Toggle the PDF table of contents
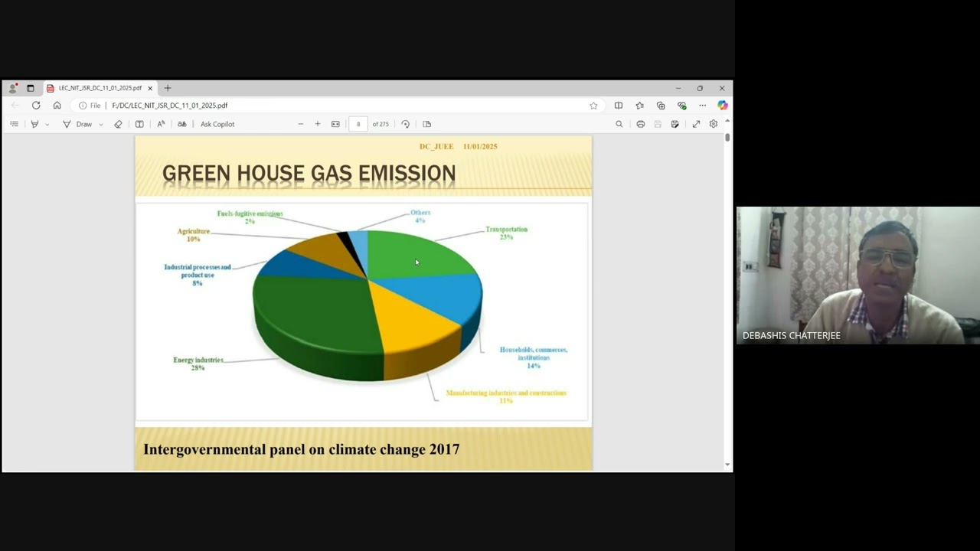Screen dimensions: 980x551 click(14, 124)
